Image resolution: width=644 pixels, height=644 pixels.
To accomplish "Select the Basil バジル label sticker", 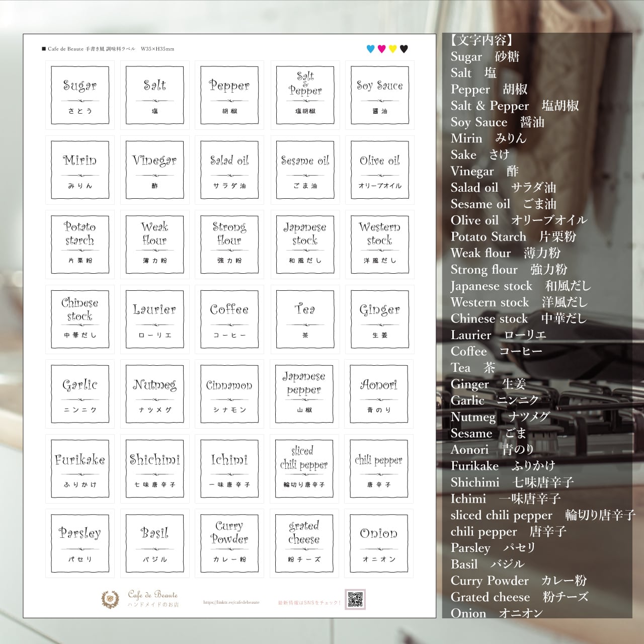I will (155, 543).
